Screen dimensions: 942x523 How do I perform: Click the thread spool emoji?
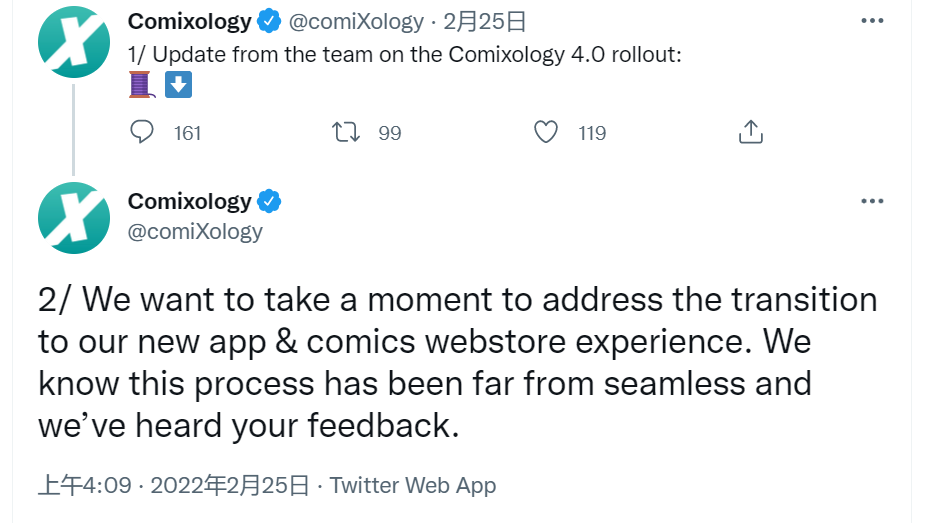[141, 85]
